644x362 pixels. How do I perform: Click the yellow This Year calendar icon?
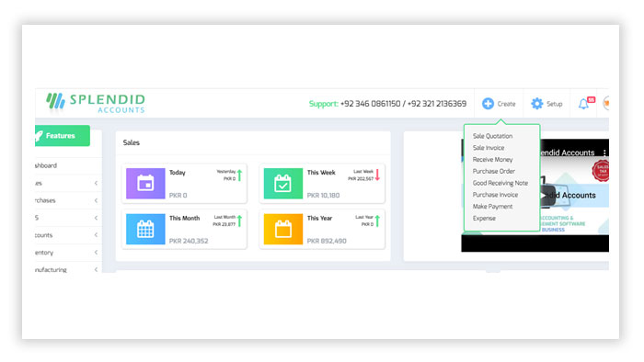pyautogui.click(x=283, y=229)
